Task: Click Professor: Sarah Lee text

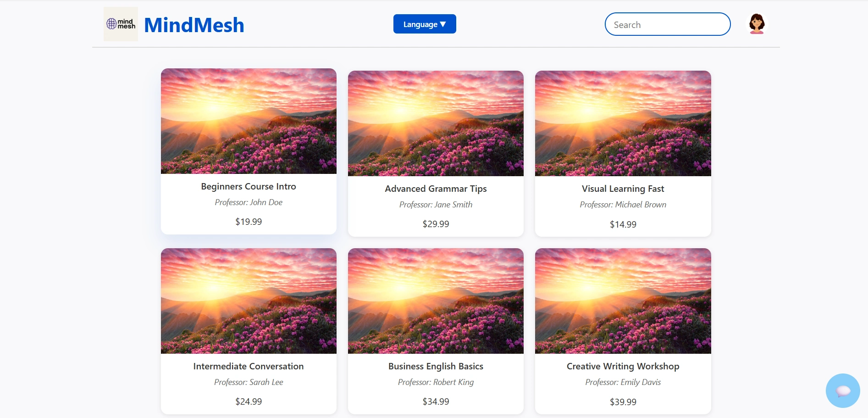Action: [x=249, y=382]
